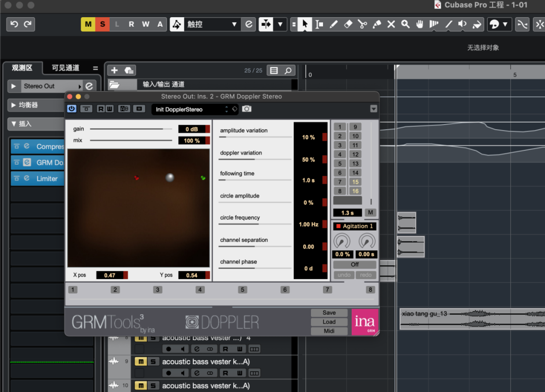Select the Line tool
The height and width of the screenshot is (392, 545).
click(x=449, y=24)
